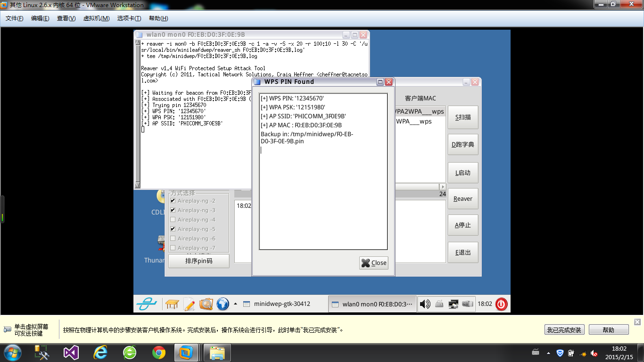Toggle Aireplay-ng -3 checkbox
Screen dimensions: 644x362
point(173,210)
